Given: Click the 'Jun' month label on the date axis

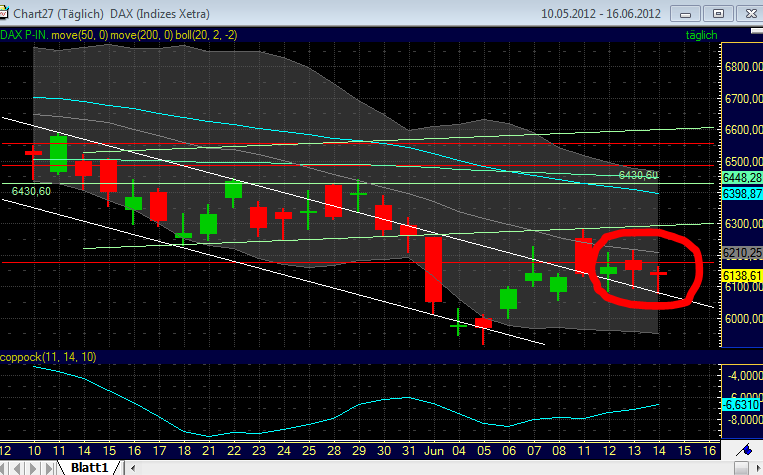Looking at the screenshot, I should (x=434, y=451).
